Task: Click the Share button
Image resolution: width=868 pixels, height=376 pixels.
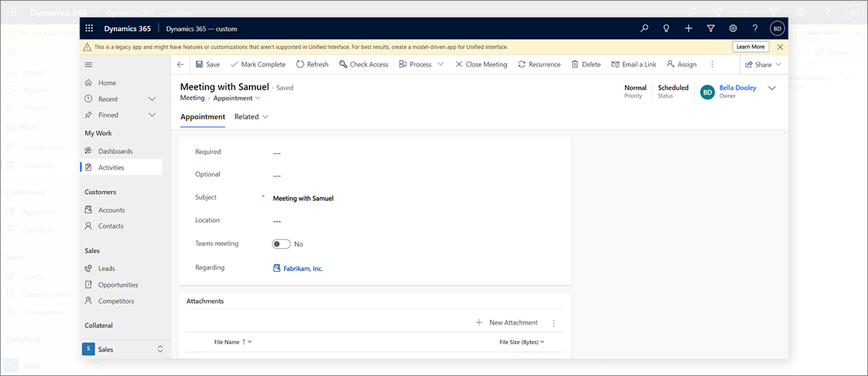Action: click(757, 64)
